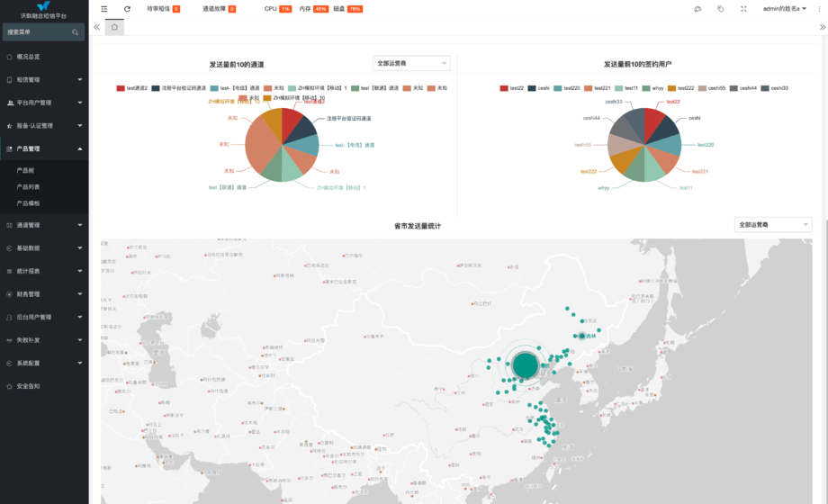Open the theme palette icon in header

tap(697, 9)
